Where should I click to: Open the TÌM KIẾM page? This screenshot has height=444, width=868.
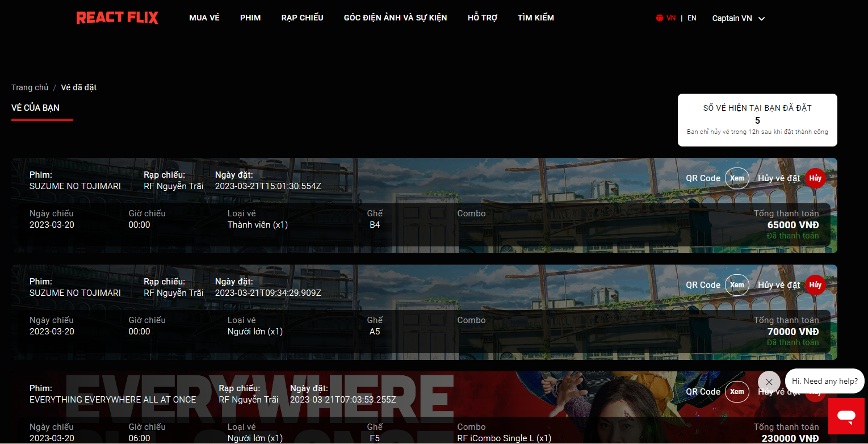click(x=535, y=18)
